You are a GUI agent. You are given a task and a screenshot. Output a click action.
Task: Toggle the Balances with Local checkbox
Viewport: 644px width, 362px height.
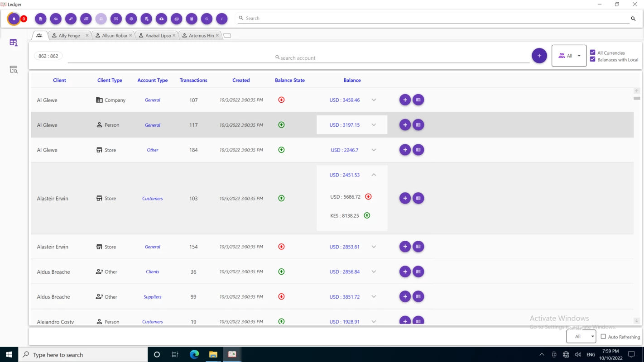(x=592, y=59)
